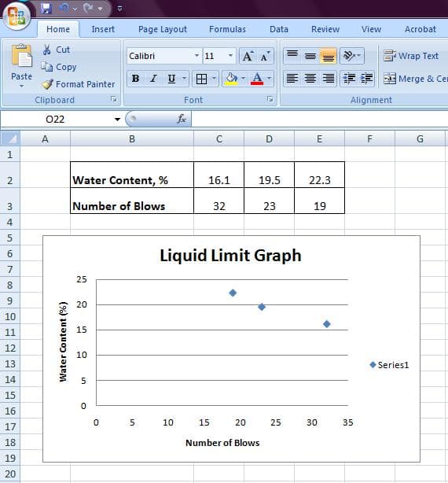
Task: Save the workbook with the floppy icon
Action: click(x=46, y=9)
